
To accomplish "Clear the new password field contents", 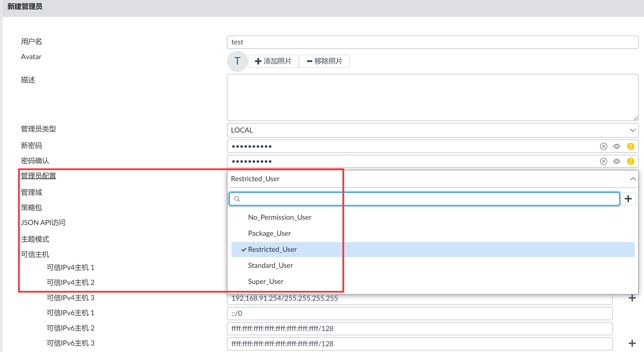I will coord(603,146).
